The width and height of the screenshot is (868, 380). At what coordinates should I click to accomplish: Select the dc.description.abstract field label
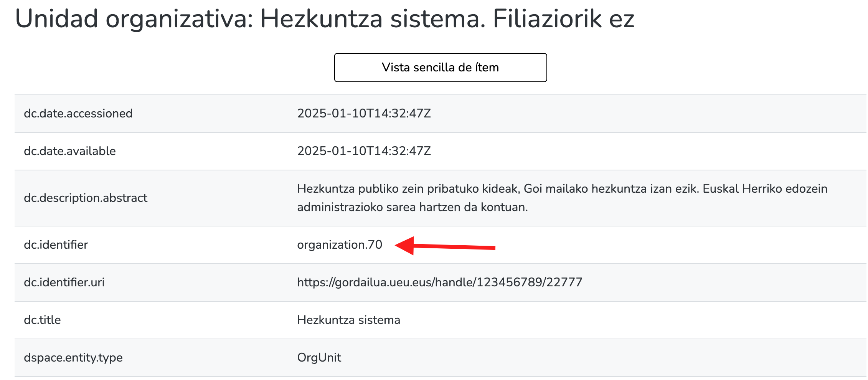tap(85, 198)
